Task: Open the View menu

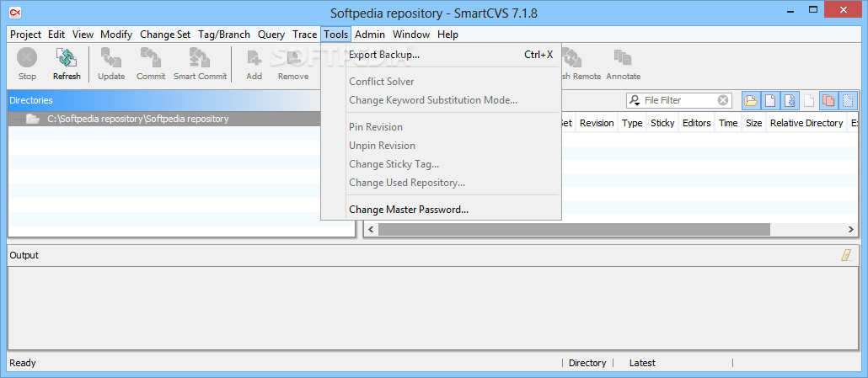Action: [83, 35]
